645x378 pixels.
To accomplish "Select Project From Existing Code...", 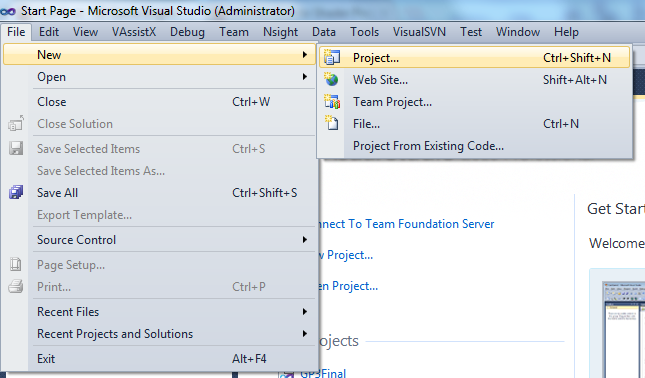I will [x=474, y=146].
